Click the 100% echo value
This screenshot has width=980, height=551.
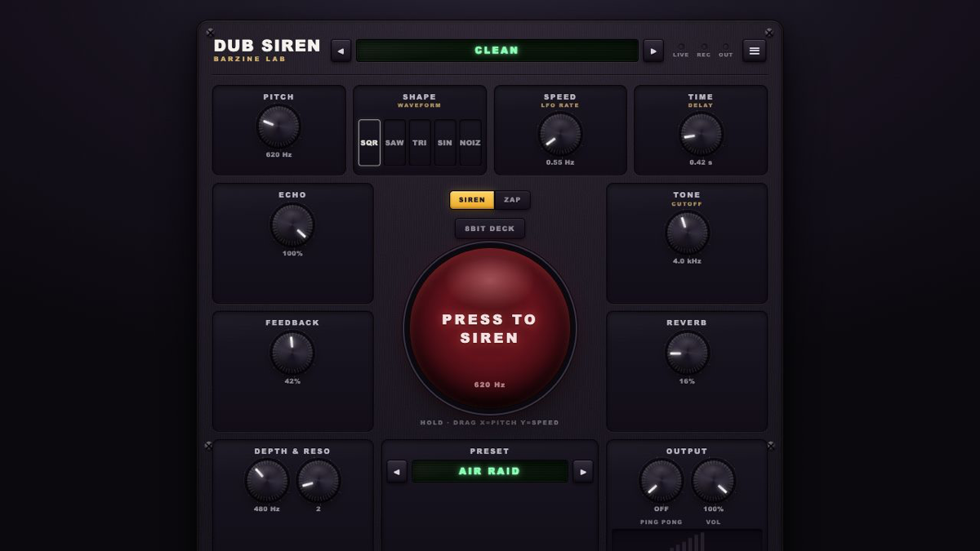[292, 254]
